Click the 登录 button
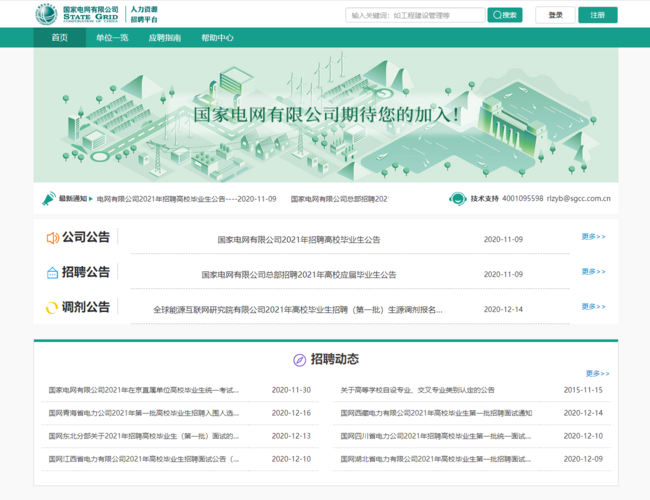 [x=555, y=15]
